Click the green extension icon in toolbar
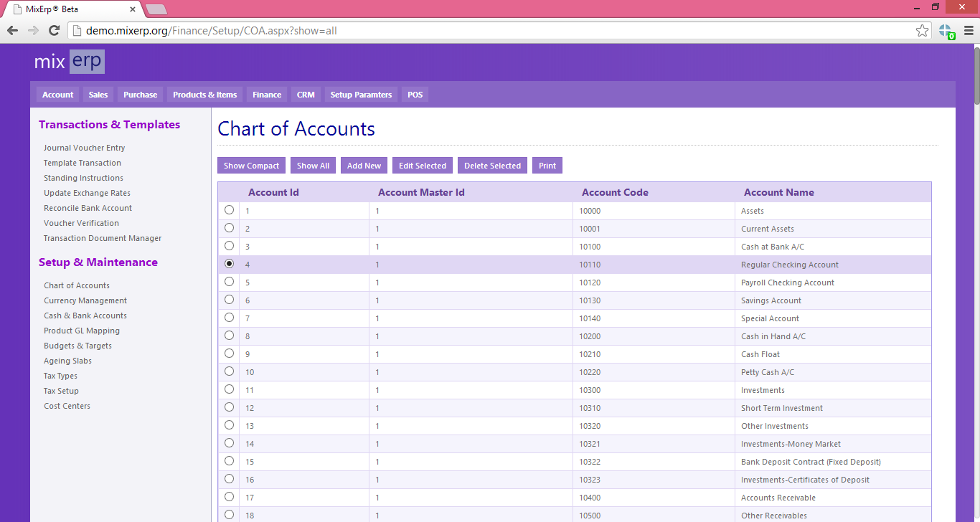This screenshot has width=980, height=522. tap(946, 31)
